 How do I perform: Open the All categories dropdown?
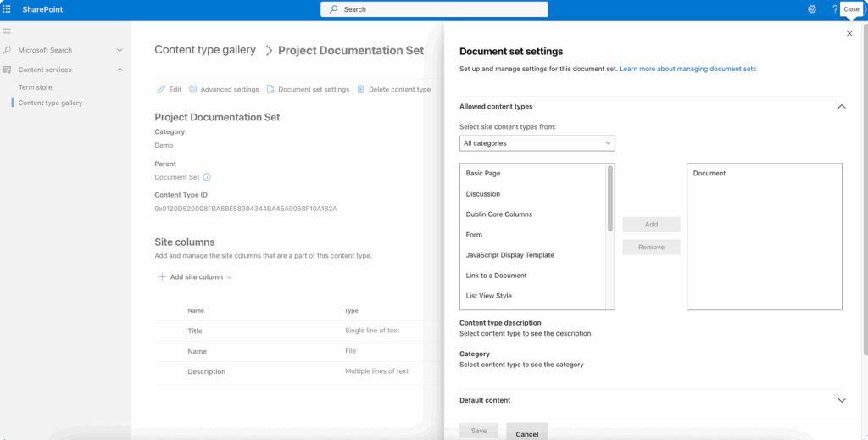(537, 143)
